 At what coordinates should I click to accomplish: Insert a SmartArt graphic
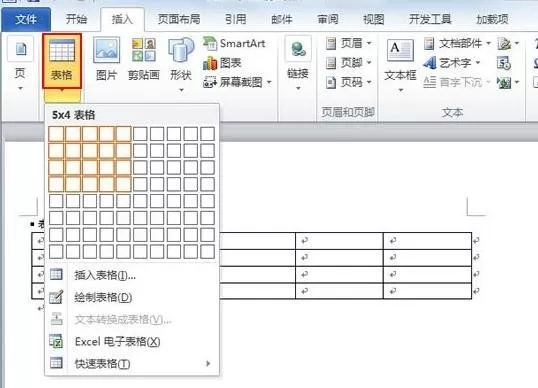[235, 44]
